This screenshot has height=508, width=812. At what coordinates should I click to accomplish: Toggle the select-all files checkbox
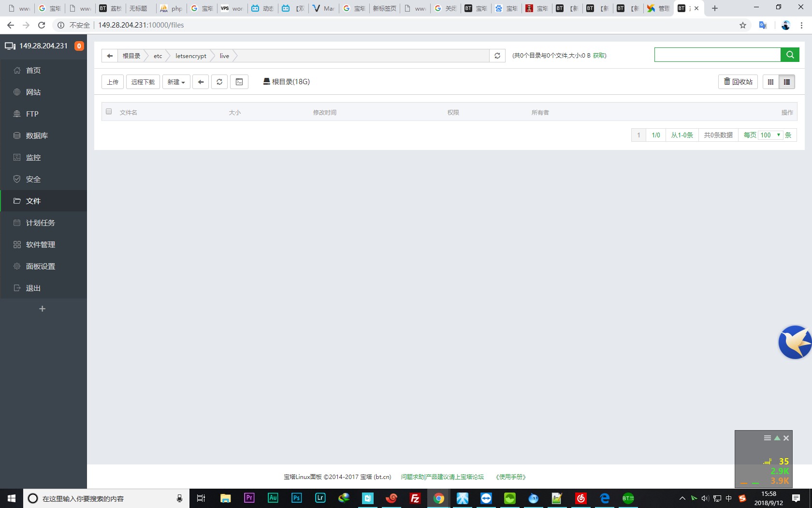[x=109, y=112]
